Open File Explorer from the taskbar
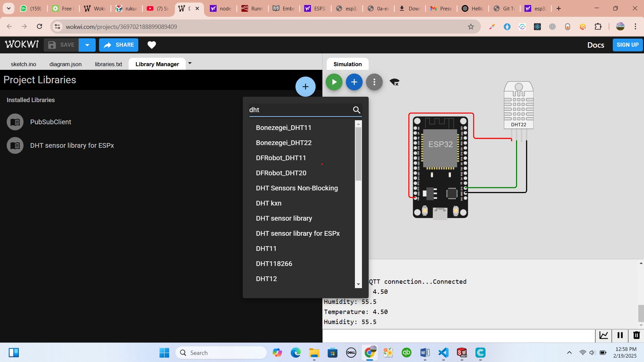Viewport: 644px width, 362px height. (x=314, y=353)
